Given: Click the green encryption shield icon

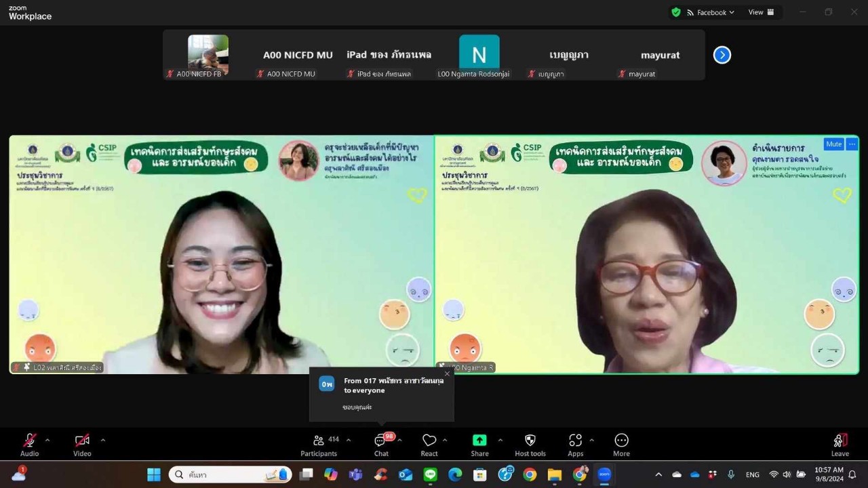Looking at the screenshot, I should click(x=676, y=12).
